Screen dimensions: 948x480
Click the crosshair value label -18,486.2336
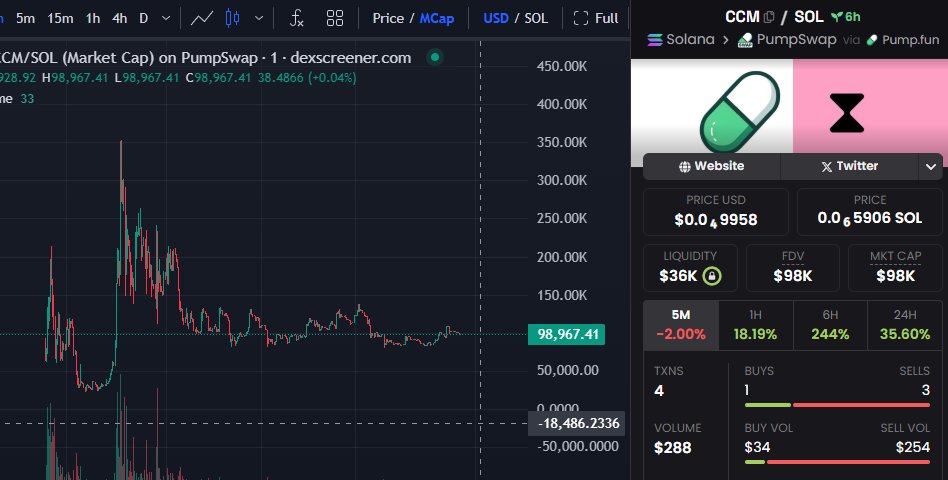[x=577, y=423]
